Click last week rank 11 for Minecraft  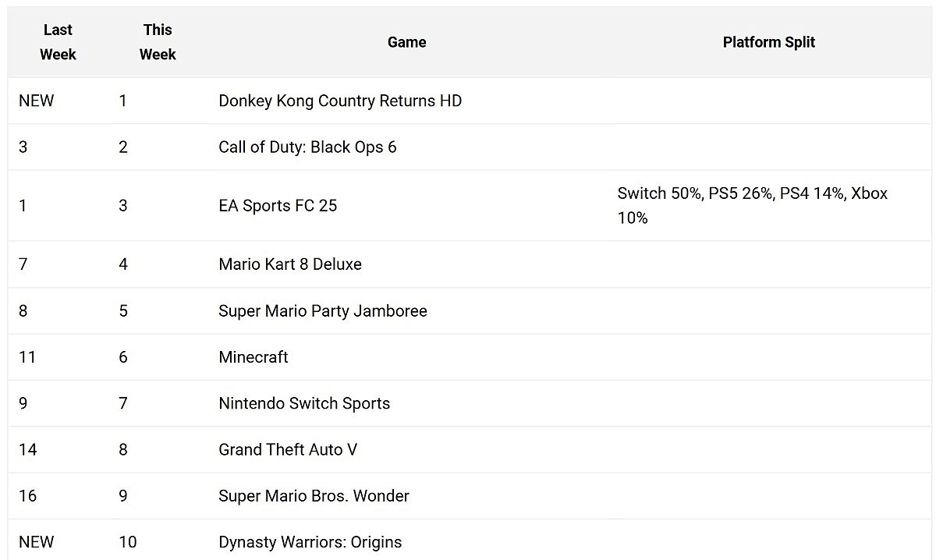point(27,357)
